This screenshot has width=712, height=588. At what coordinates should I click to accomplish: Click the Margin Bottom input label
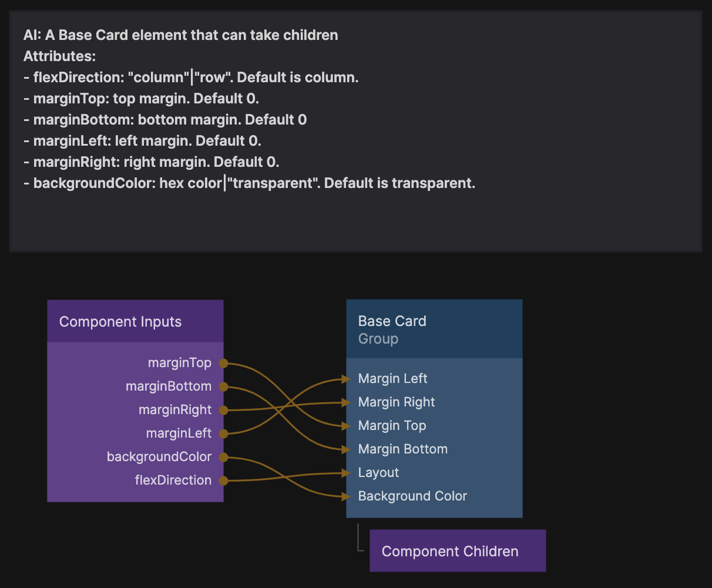click(x=403, y=449)
